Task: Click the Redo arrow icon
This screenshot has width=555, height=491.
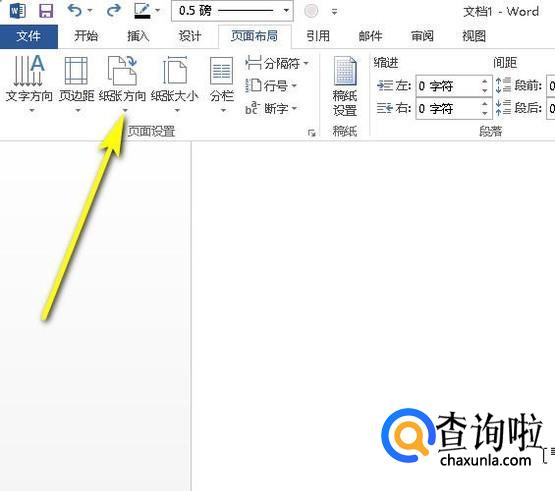Action: [113, 10]
